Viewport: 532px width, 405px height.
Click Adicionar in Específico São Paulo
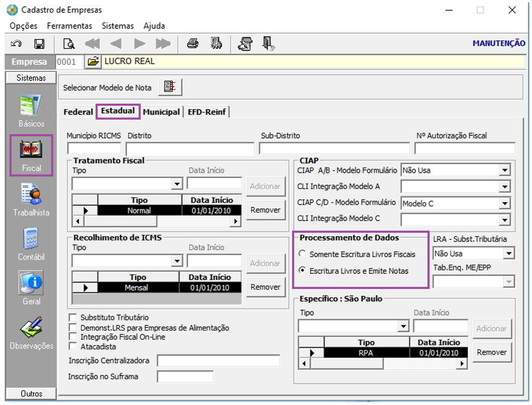[x=492, y=329]
